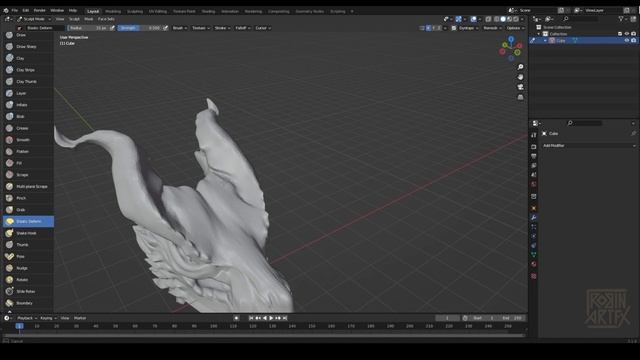Enable solid viewport shading mode
Screen dimensions: 640x360
503,19
